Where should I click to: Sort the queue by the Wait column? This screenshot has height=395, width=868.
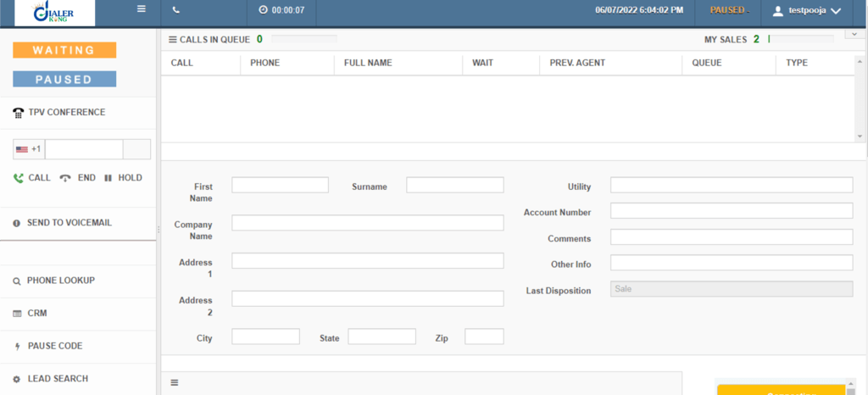pyautogui.click(x=483, y=63)
